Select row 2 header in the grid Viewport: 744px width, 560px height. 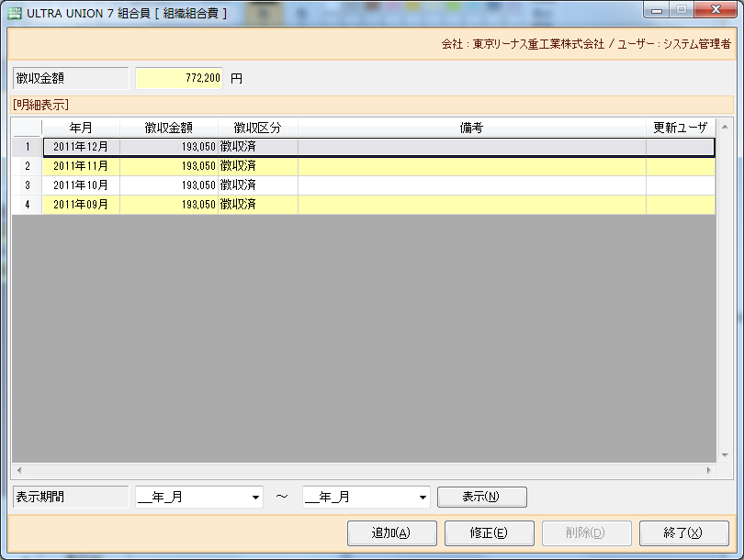point(27,166)
